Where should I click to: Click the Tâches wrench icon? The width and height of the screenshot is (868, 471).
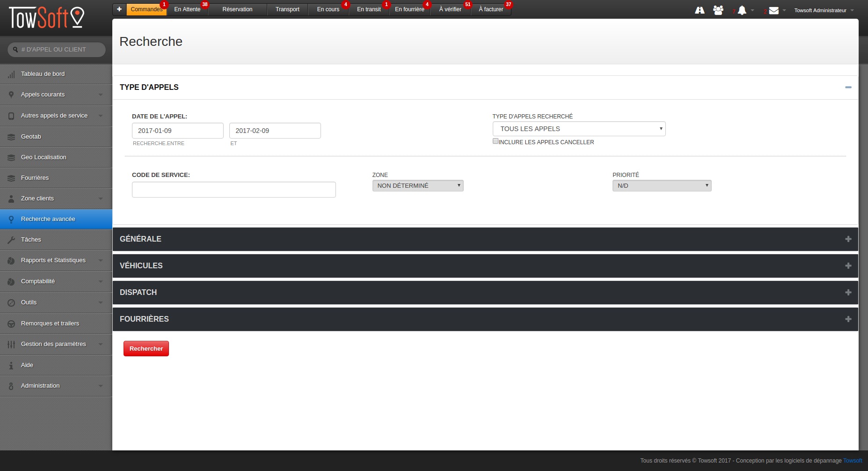pyautogui.click(x=11, y=240)
